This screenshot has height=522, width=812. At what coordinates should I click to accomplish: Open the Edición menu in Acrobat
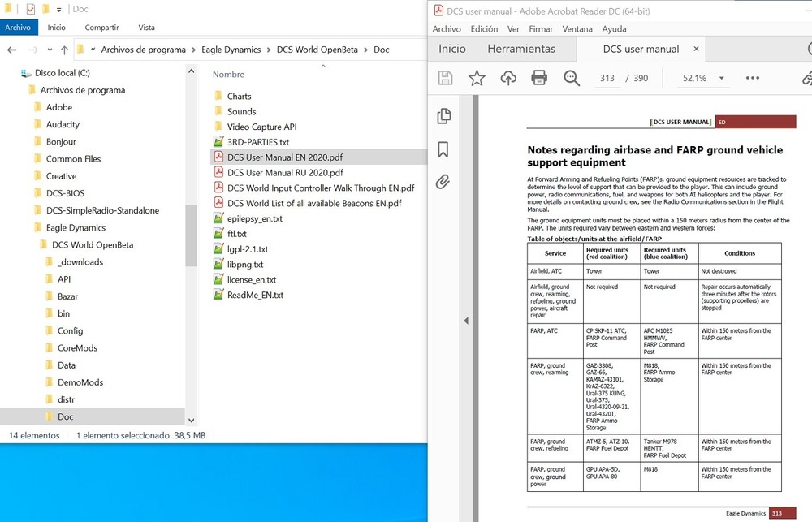484,29
